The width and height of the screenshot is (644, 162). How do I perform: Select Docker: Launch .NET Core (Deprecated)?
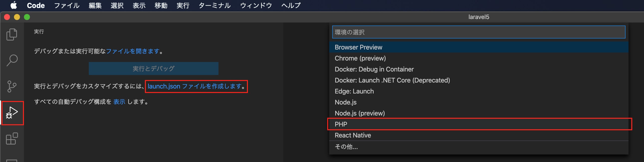[x=478, y=80]
